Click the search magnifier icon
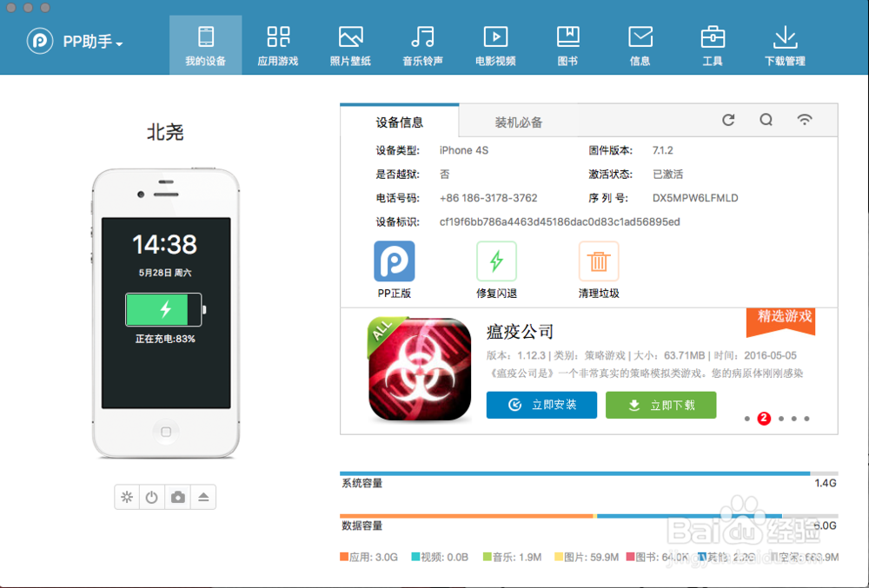 pos(766,120)
